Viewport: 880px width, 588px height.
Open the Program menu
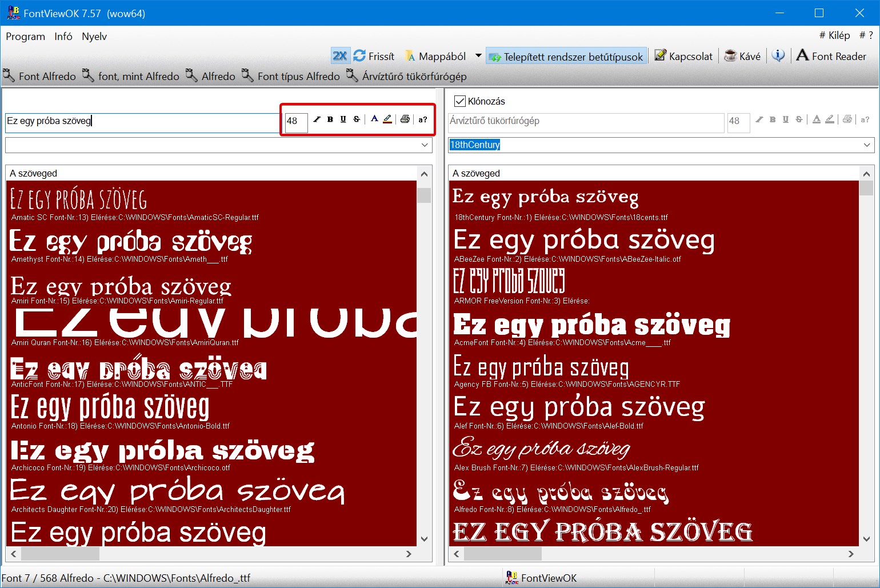point(25,37)
